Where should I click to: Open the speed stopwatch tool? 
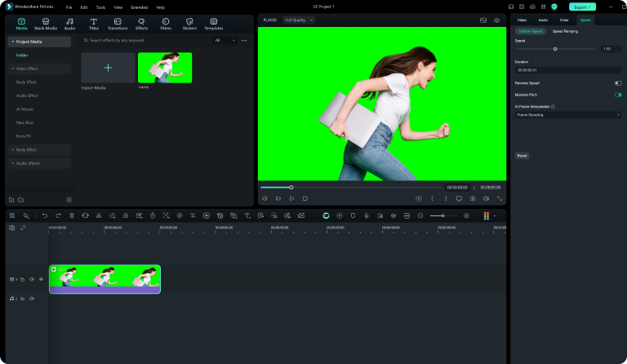pyautogui.click(x=153, y=215)
